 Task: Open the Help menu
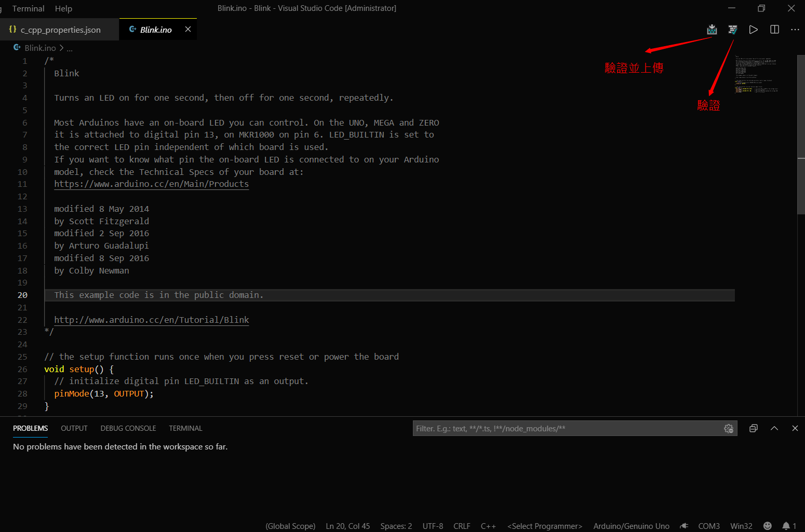(63, 8)
